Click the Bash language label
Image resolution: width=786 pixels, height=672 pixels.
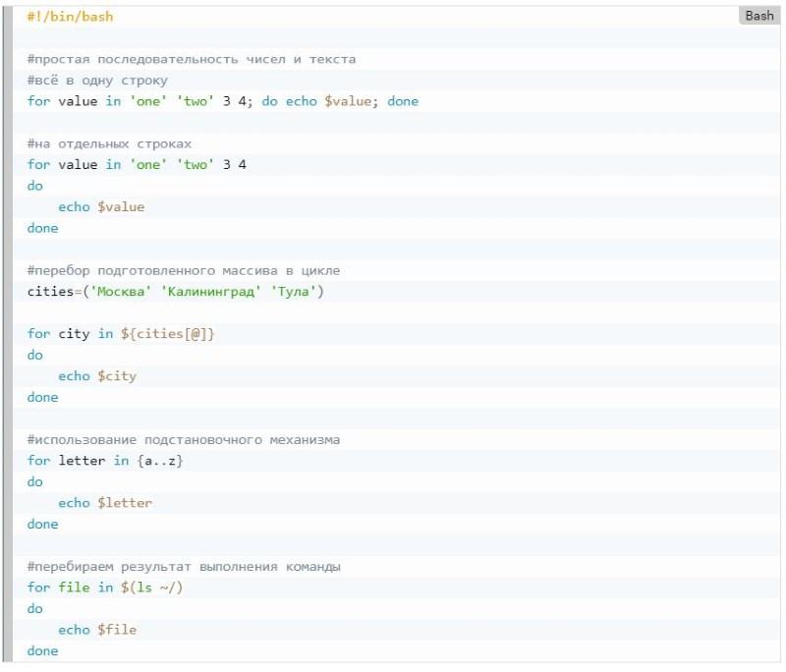pos(758,16)
